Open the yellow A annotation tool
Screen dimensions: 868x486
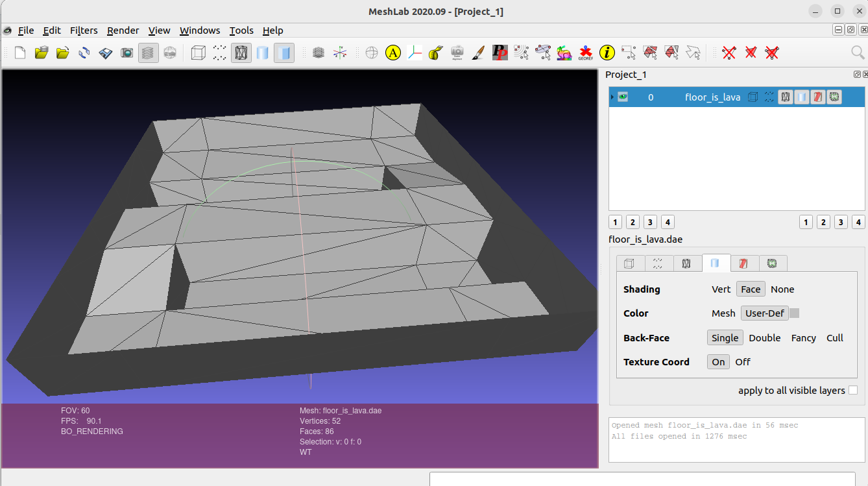[x=393, y=53]
